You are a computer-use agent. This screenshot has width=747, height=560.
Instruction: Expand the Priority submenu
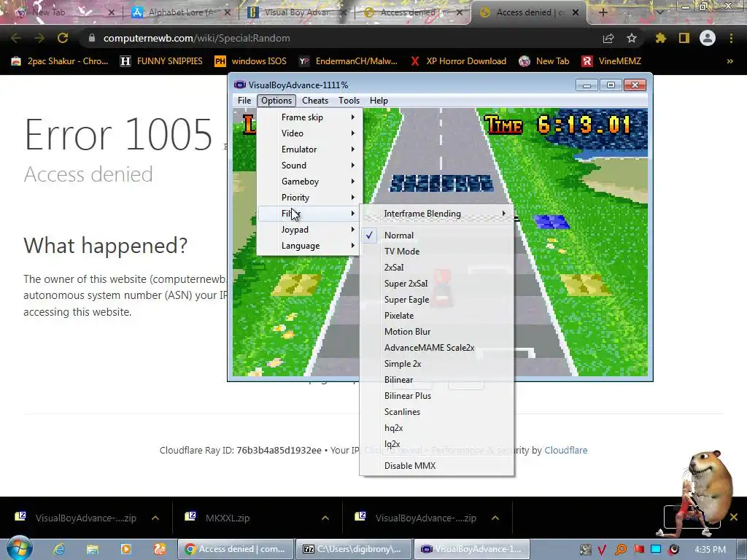coord(309,198)
